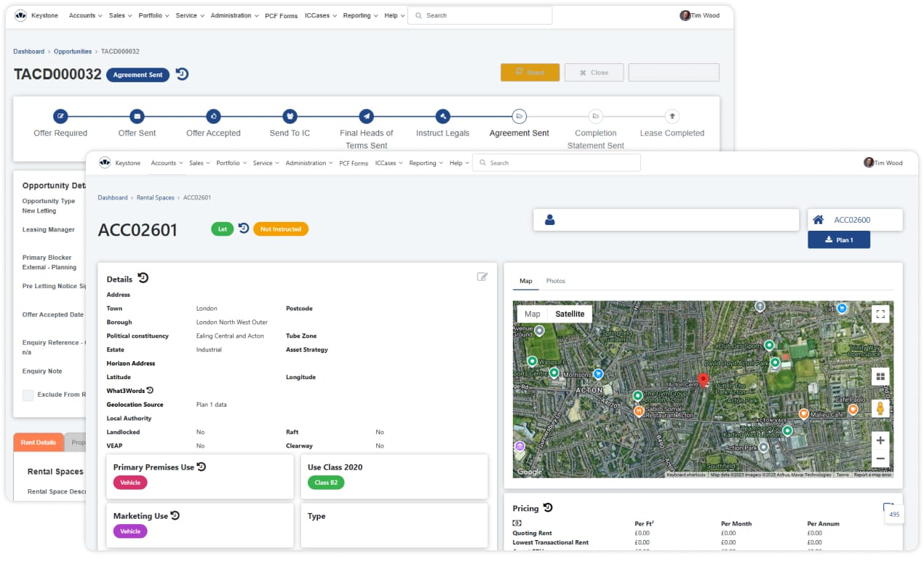Download Plan 1 button
Screen dimensions: 924x575
tap(839, 239)
